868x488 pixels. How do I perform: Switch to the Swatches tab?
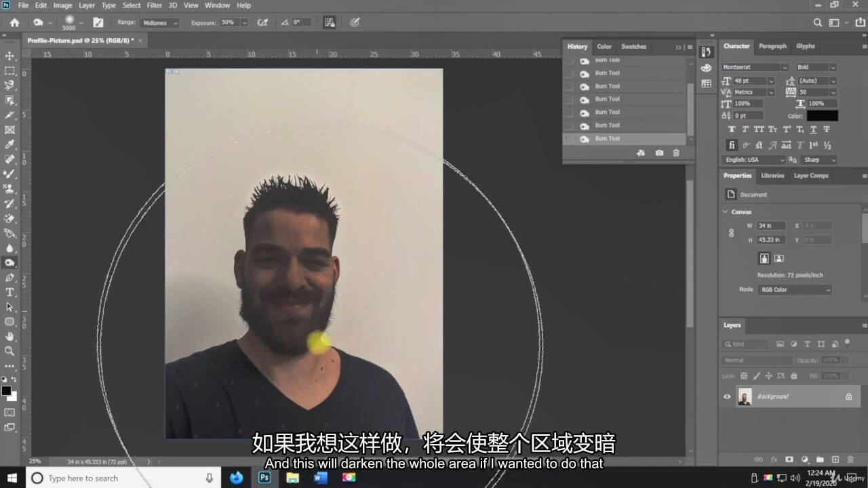point(634,47)
